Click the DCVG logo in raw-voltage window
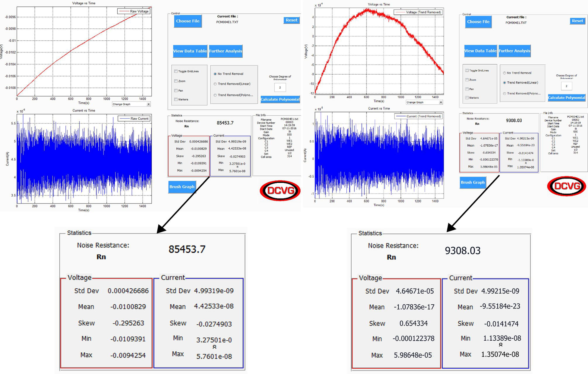 click(280, 191)
